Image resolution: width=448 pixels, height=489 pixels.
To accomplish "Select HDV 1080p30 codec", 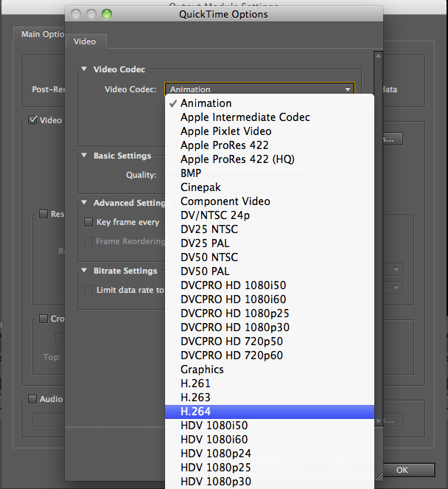I will pos(270,482).
